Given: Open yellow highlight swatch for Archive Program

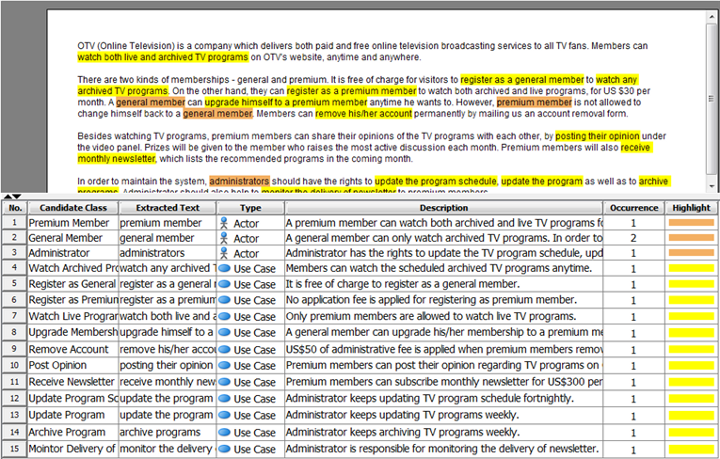Looking at the screenshot, I should point(692,432).
